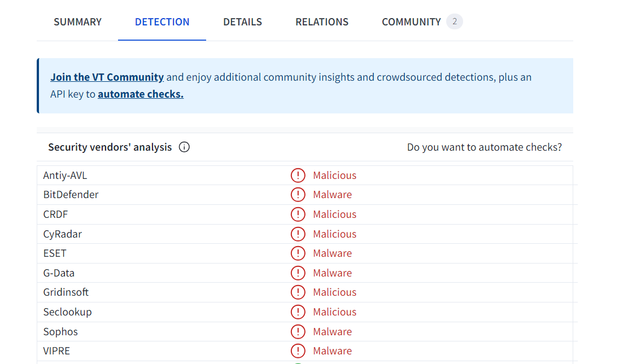Click the alert icon in Sophos row
Screen dimensions: 619x364
(x=298, y=332)
